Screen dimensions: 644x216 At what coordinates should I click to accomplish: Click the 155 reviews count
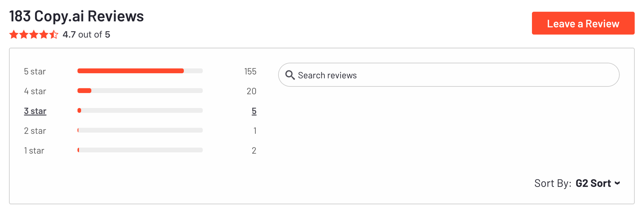pos(250,71)
